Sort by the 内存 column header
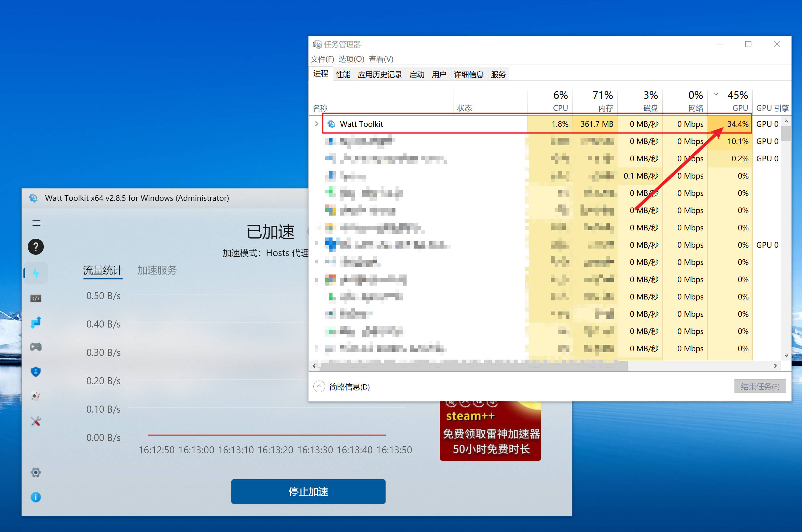The image size is (802, 532). (595, 101)
